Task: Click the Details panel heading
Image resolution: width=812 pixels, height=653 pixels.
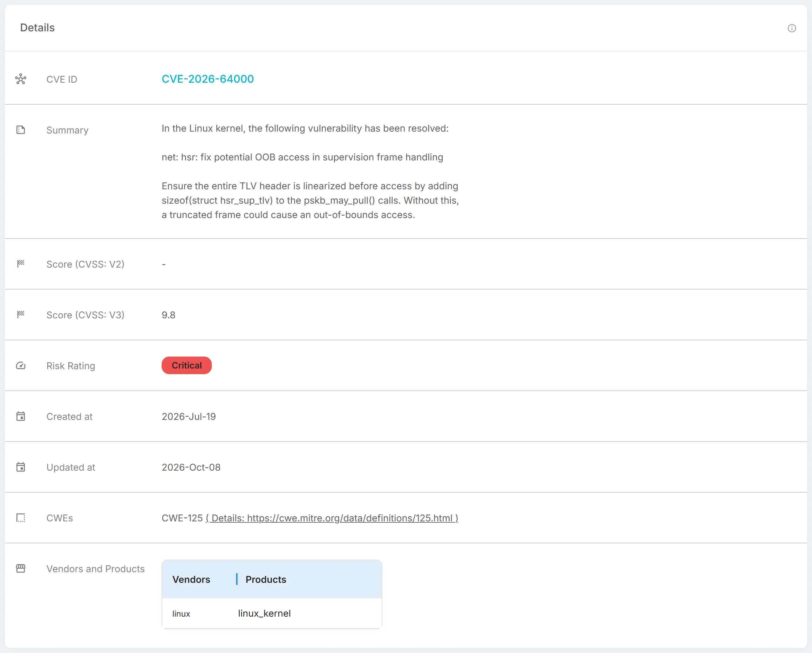Action: [37, 28]
